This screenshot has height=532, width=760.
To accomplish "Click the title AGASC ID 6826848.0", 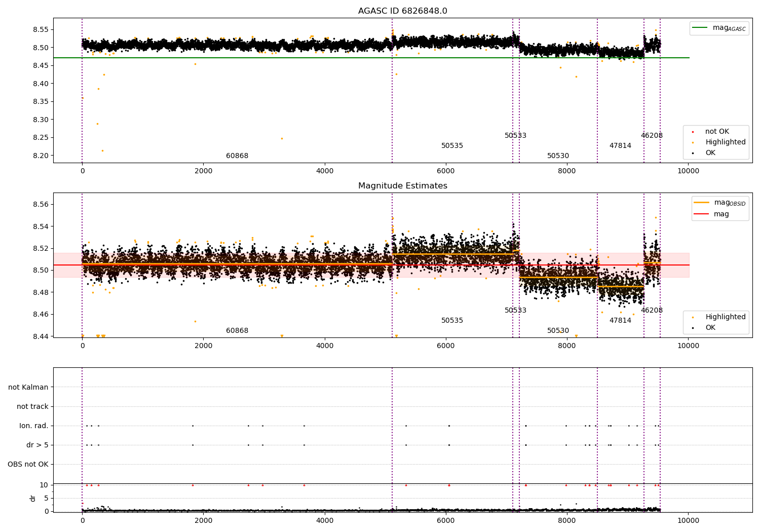I will tap(402, 11).
